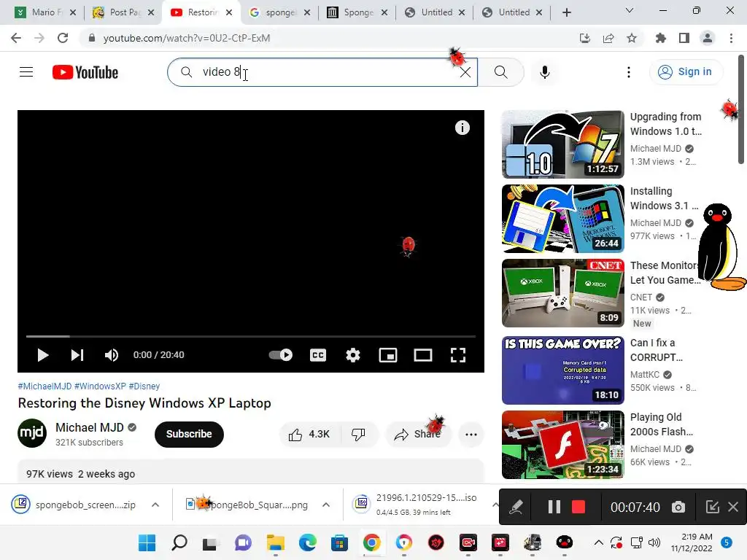Seek on the video progress bar
This screenshot has width=747, height=560.
[251, 336]
